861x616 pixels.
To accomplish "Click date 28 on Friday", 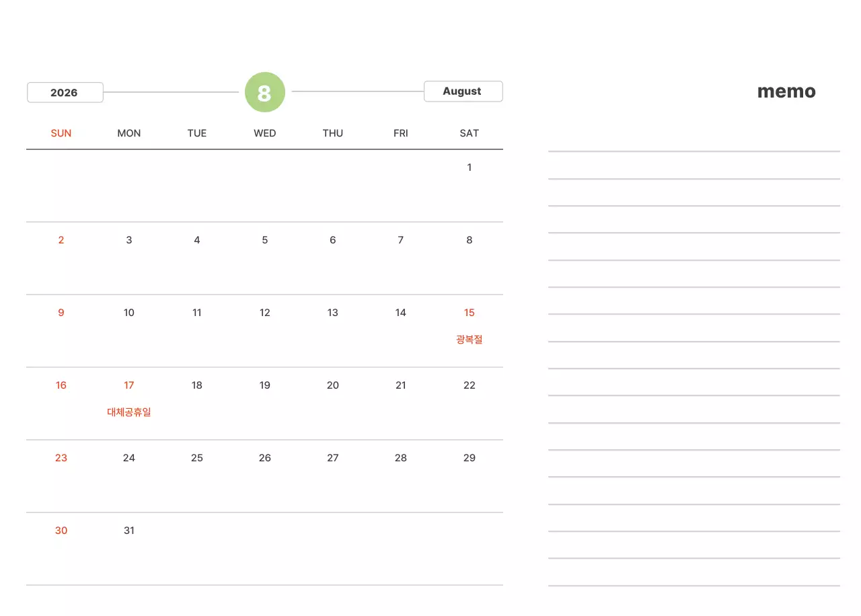I will coord(401,458).
